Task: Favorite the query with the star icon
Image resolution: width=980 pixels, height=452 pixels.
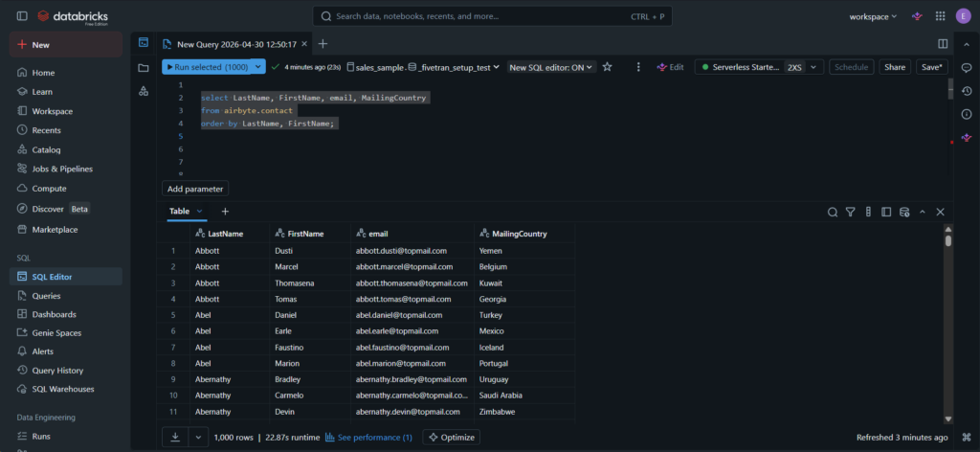Action: tap(607, 67)
